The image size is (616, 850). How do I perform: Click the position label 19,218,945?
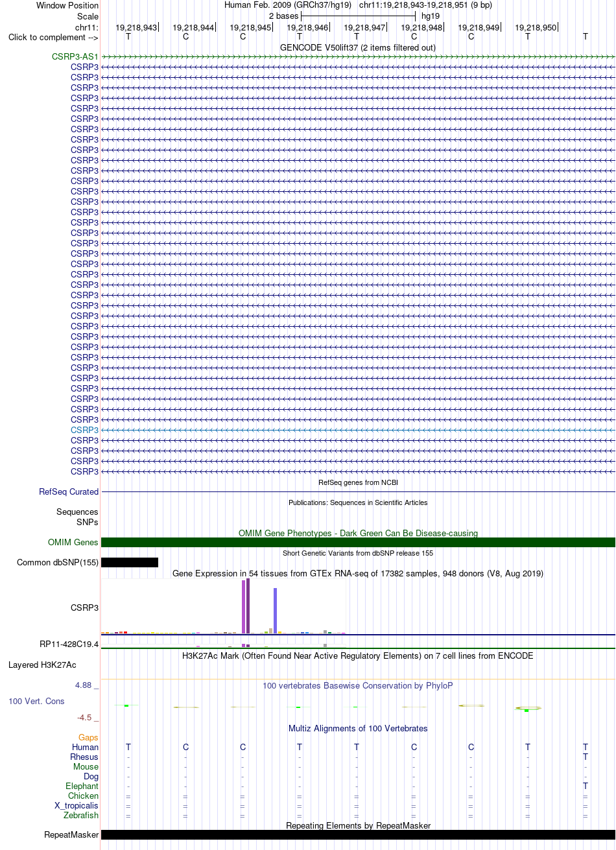point(250,28)
